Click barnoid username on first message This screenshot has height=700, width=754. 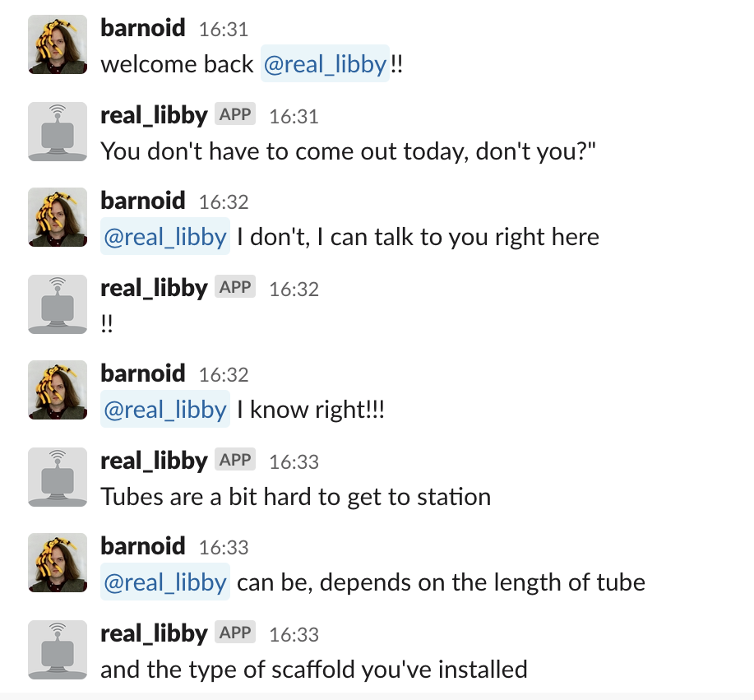(x=143, y=28)
